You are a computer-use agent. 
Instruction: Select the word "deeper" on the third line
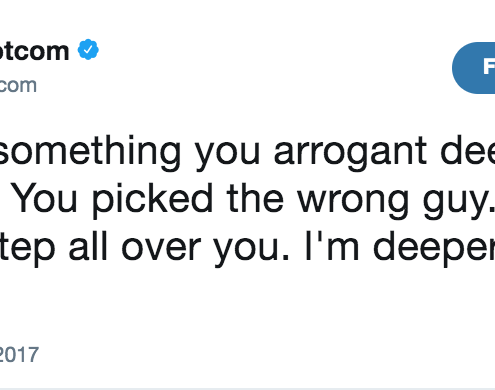click(434, 248)
